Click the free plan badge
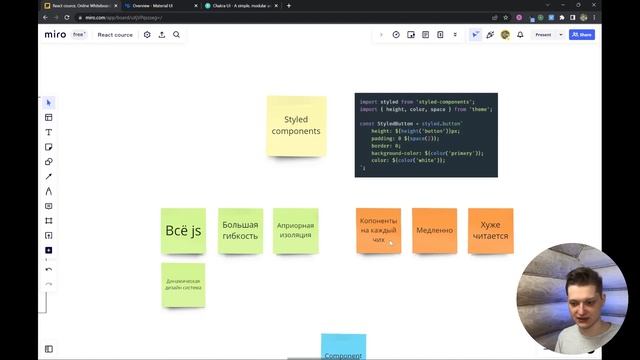Screen dimensions: 640x360 [x=79, y=35]
